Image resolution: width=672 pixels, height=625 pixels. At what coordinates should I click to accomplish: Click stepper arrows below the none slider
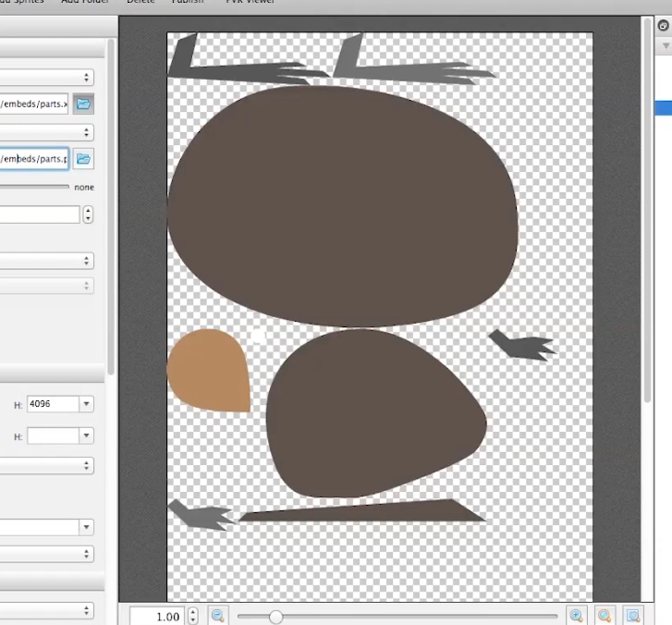(x=88, y=214)
